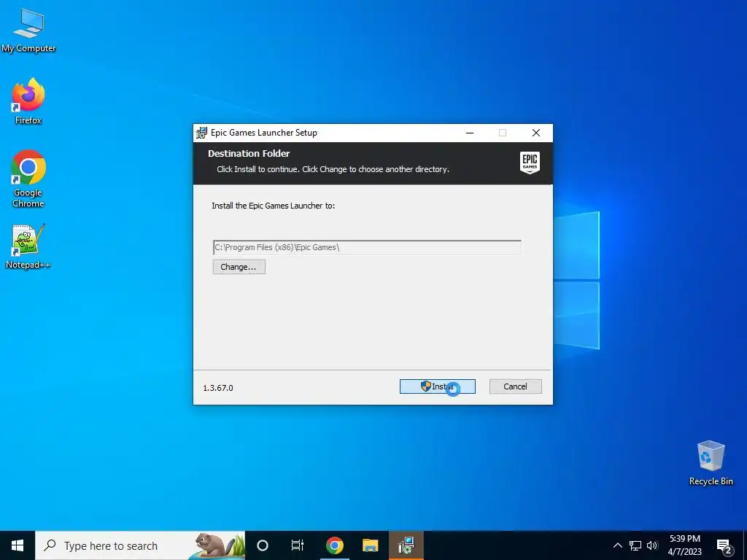The image size is (747, 560).
Task: Open the Windows Start menu
Action: pyautogui.click(x=18, y=545)
